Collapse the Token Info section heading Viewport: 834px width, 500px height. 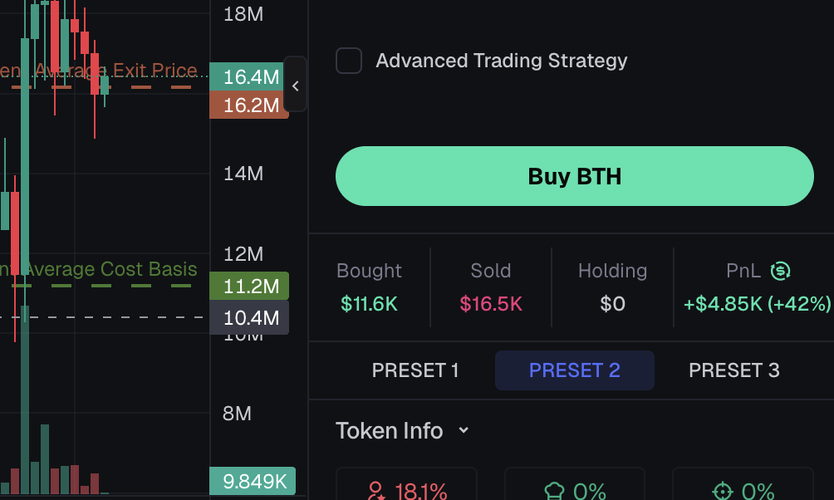(389, 430)
